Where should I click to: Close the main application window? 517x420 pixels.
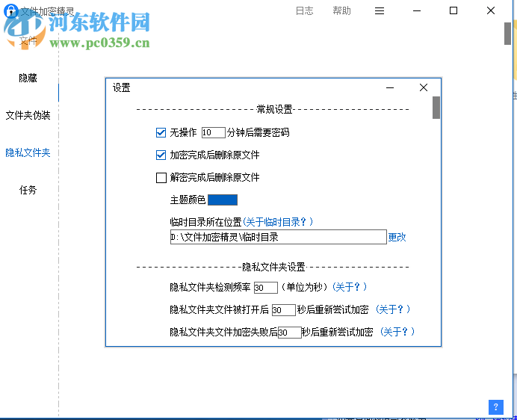pos(491,10)
